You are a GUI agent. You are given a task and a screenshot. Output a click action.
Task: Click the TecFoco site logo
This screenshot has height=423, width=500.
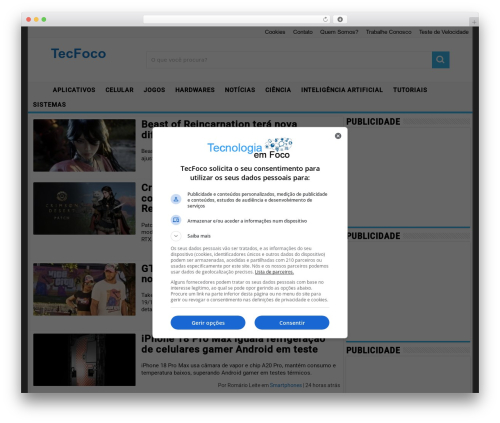(78, 53)
